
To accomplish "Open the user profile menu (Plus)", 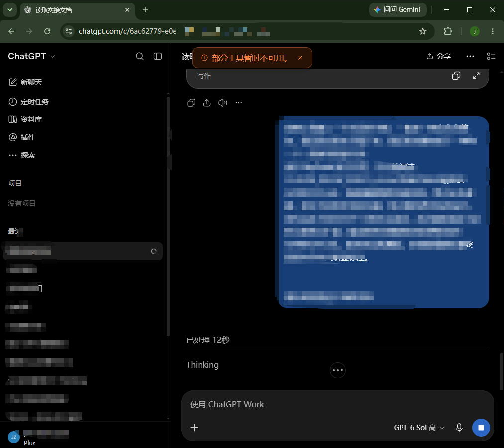I will [39, 438].
